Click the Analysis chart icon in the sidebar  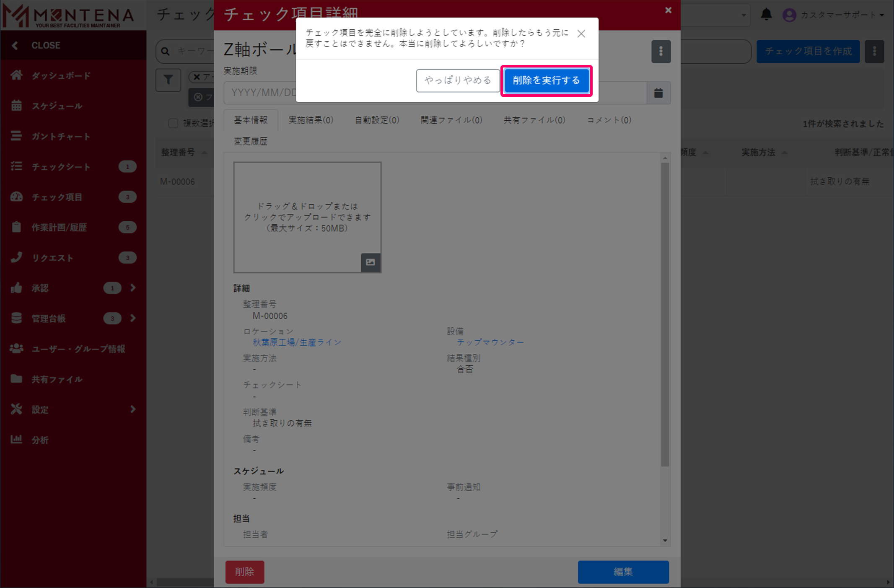(16, 439)
